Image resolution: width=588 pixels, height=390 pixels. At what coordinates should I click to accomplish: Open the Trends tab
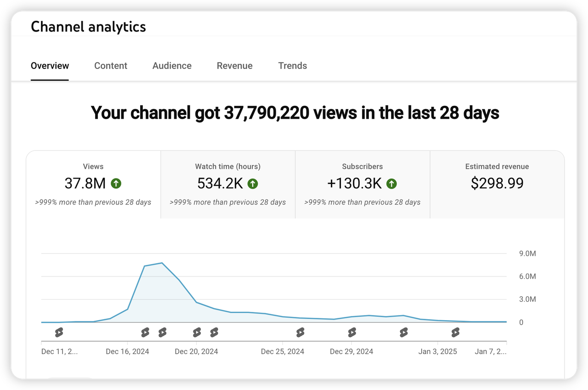pyautogui.click(x=293, y=66)
